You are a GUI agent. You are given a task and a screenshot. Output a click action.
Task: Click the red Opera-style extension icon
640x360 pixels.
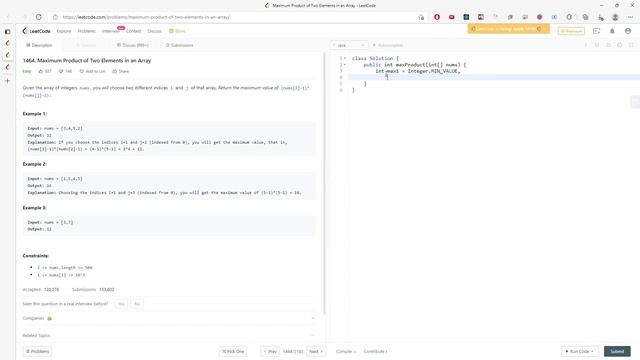click(437, 17)
